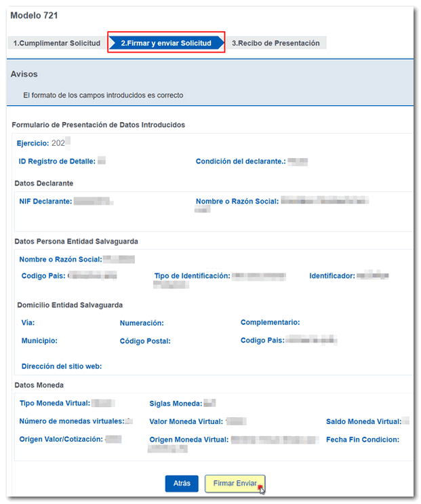421x504 pixels.
Task: Click the Origen Valor/Cotización label
Action: coord(61,440)
